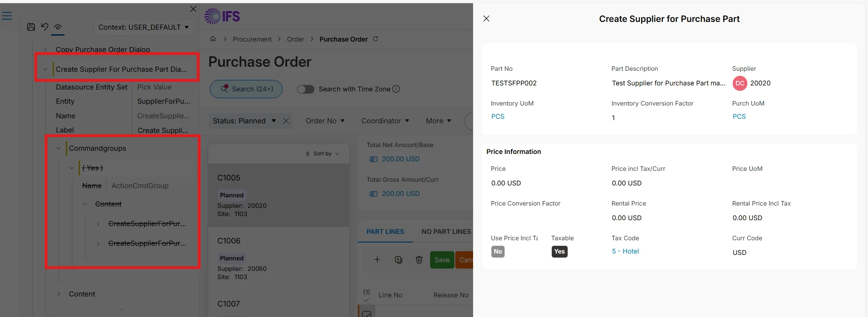
Task: Check the first row checkbox in table
Action: point(367,314)
